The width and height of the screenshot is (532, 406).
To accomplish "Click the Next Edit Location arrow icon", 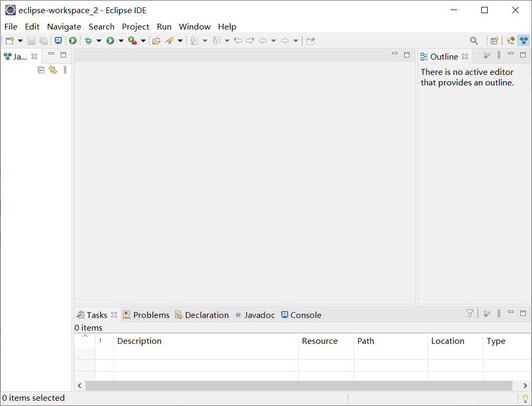I will point(250,41).
